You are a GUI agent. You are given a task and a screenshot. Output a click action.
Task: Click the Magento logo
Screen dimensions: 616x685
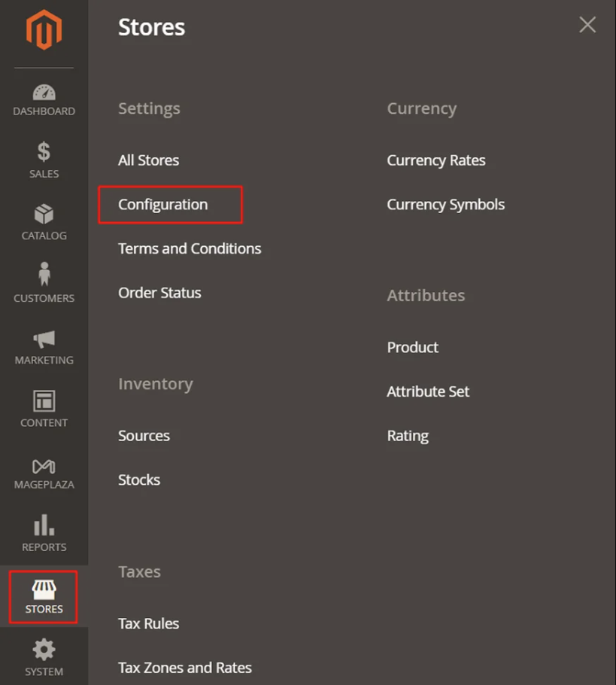(x=44, y=29)
